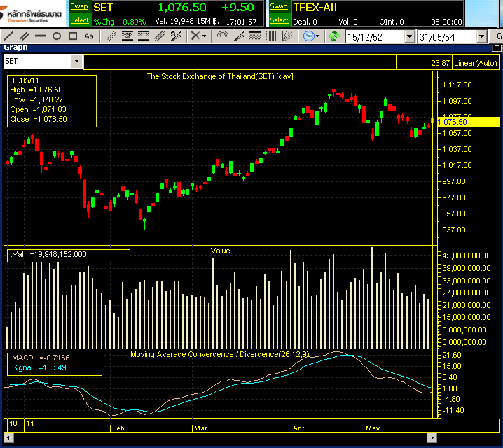Click the Swap button beside TFEX-All
The height and width of the screenshot is (448, 503).
(279, 6)
